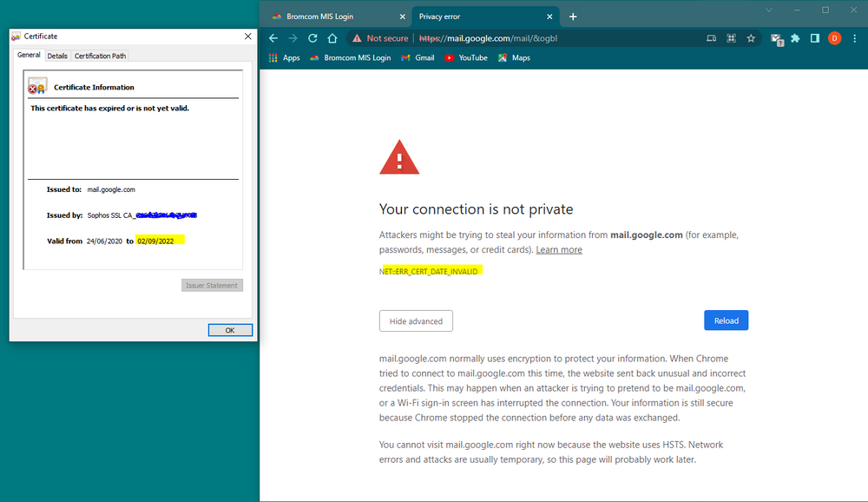This screenshot has height=502, width=868.
Task: Click the certificate icon with red X
Action: pos(37,86)
